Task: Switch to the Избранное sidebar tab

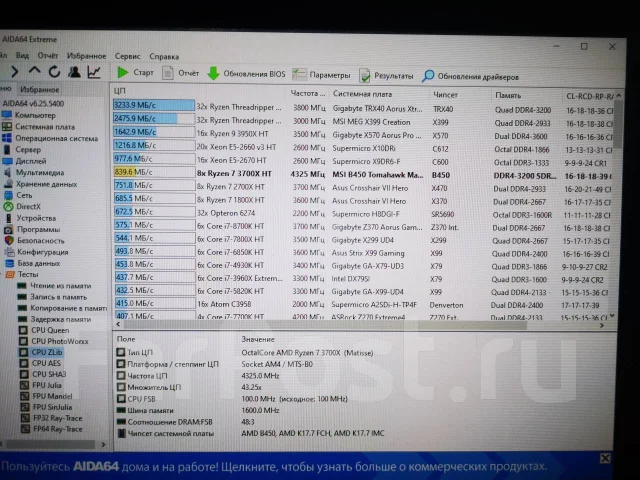Action: click(40, 89)
